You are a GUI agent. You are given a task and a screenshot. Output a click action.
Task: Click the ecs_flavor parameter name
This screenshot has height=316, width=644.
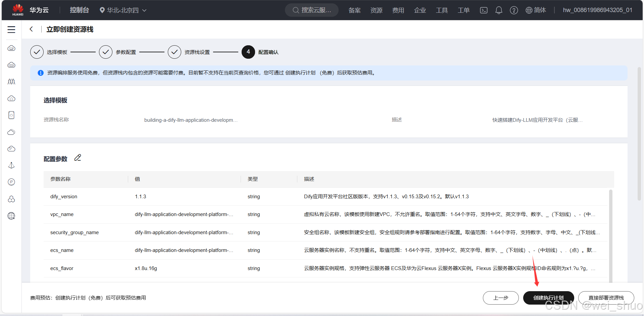(x=62, y=268)
